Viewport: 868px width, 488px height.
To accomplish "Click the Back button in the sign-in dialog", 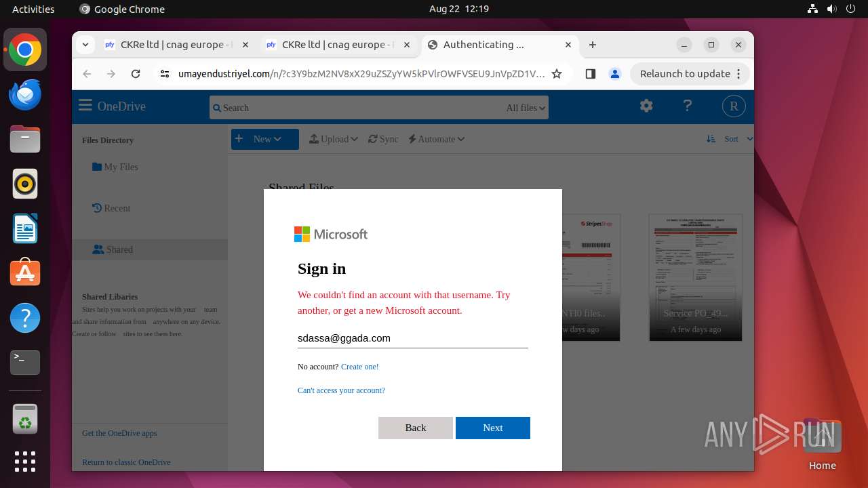I will pos(416,428).
